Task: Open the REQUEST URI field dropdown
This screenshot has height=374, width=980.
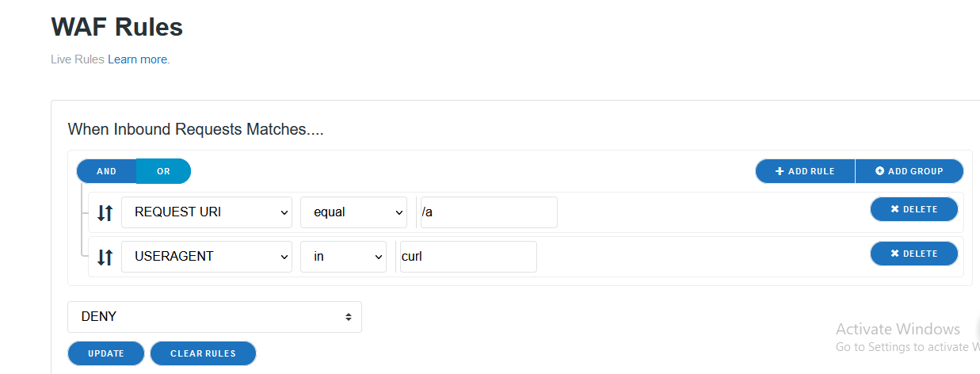Action: (206, 212)
